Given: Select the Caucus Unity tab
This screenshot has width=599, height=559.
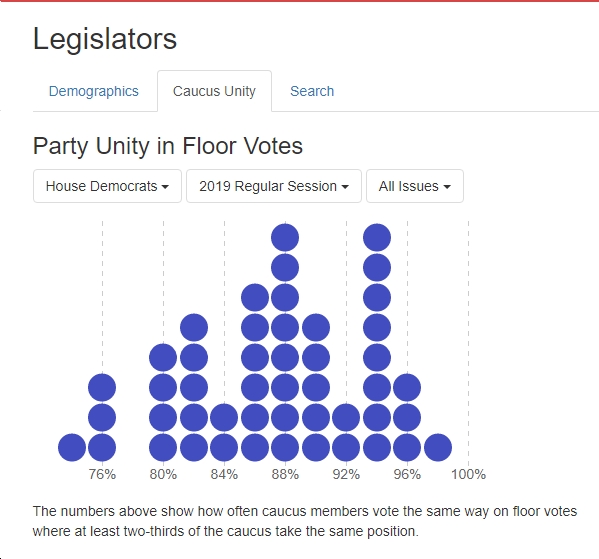Looking at the screenshot, I should click(x=214, y=91).
